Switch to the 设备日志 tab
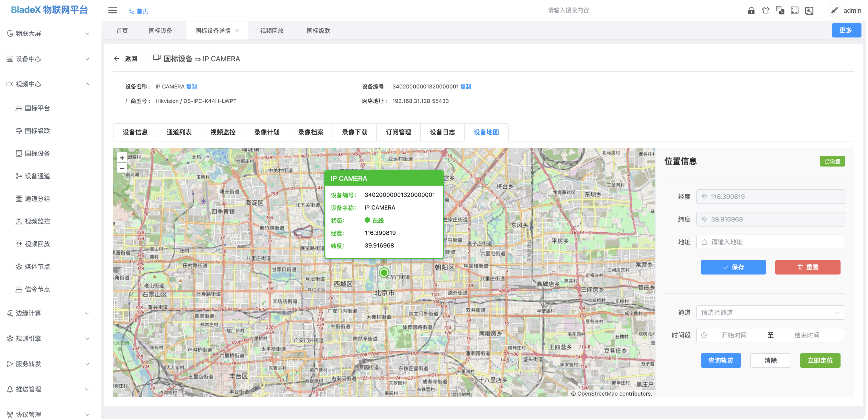Viewport: 868px width, 420px height. 442,132
